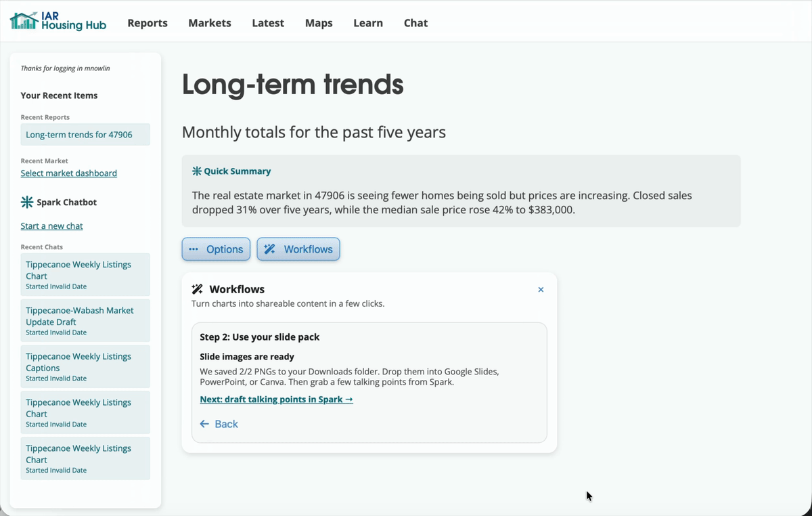
Task: Click the IAR Housing Hub logo
Action: click(58, 22)
